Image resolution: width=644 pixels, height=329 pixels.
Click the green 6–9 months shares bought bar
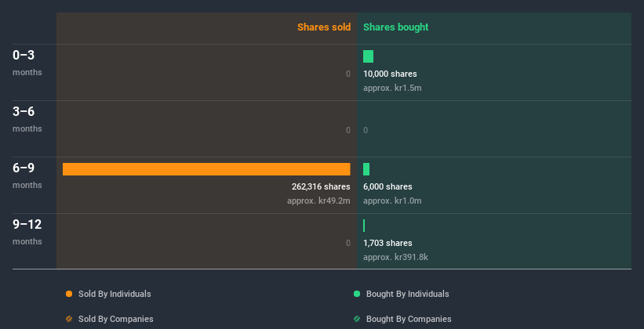366,169
